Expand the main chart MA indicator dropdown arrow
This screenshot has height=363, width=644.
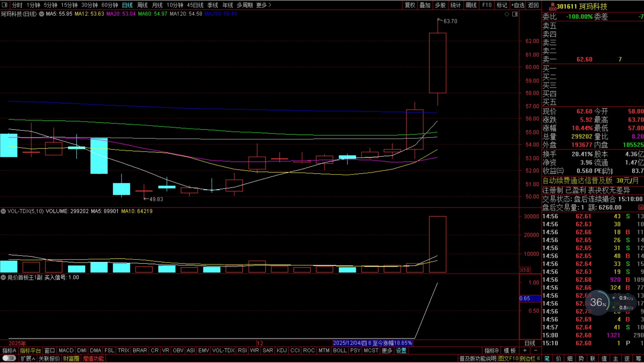point(42,14)
